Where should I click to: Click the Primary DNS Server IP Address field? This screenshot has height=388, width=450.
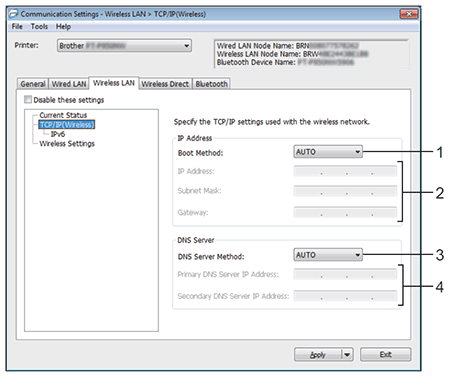[345, 274]
